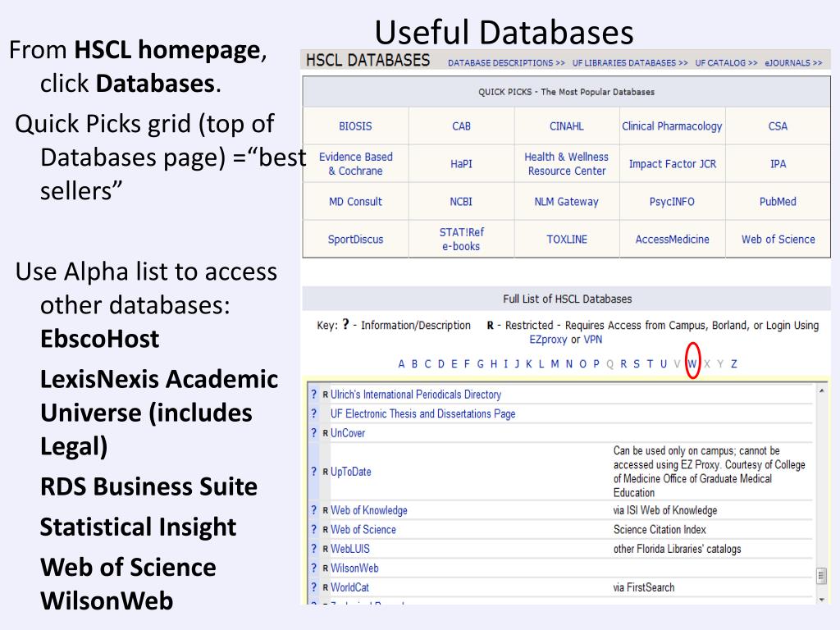Click the question mark next to WilsonWeb
The image size is (840, 630).
pos(314,568)
